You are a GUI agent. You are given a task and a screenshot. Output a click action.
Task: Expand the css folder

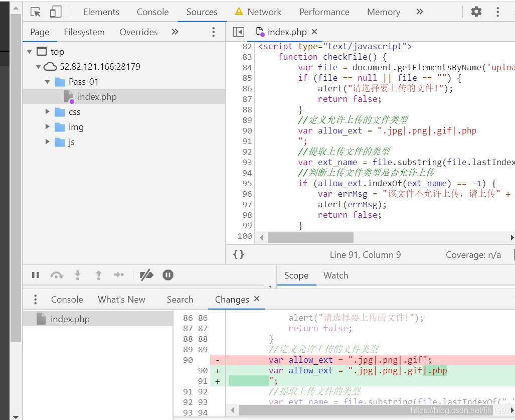(x=48, y=112)
